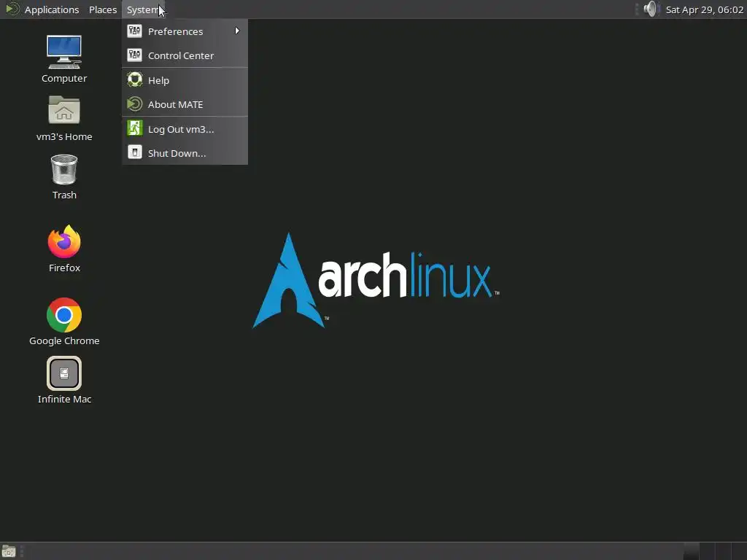Select Preferences in the System menu
Screen dimensions: 747x560
[185, 31]
